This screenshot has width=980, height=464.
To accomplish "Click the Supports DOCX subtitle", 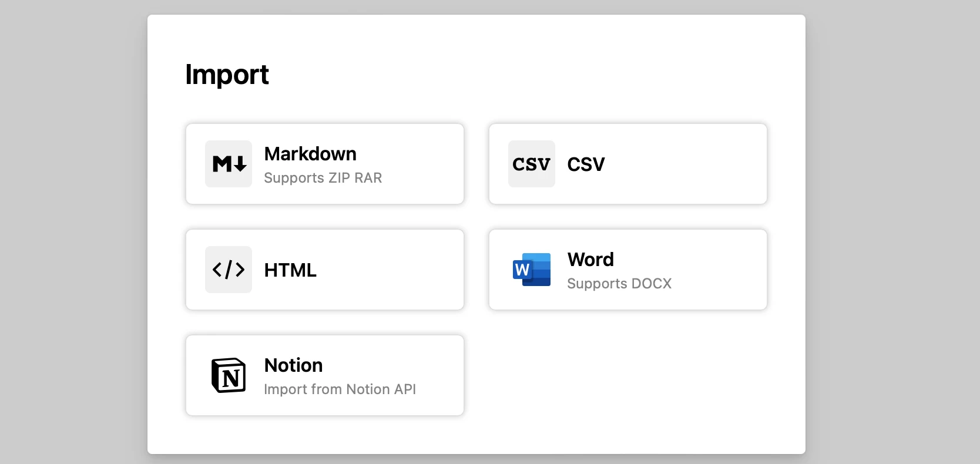I will pos(619,284).
